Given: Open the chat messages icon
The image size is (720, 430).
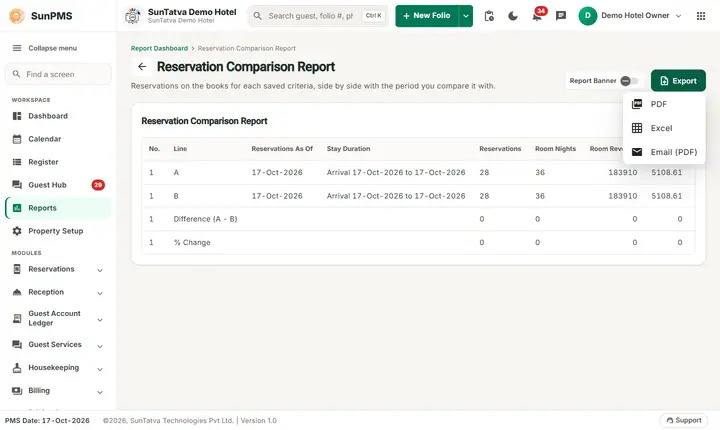Looking at the screenshot, I should [561, 16].
